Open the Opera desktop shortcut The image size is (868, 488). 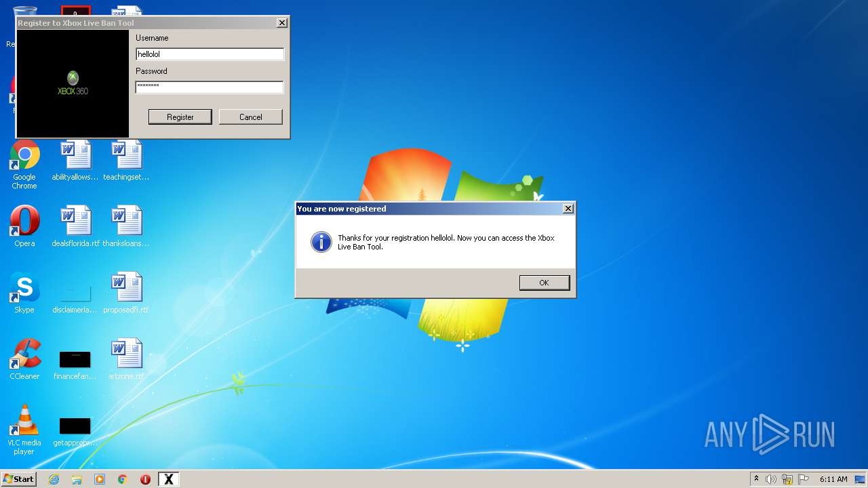point(24,226)
